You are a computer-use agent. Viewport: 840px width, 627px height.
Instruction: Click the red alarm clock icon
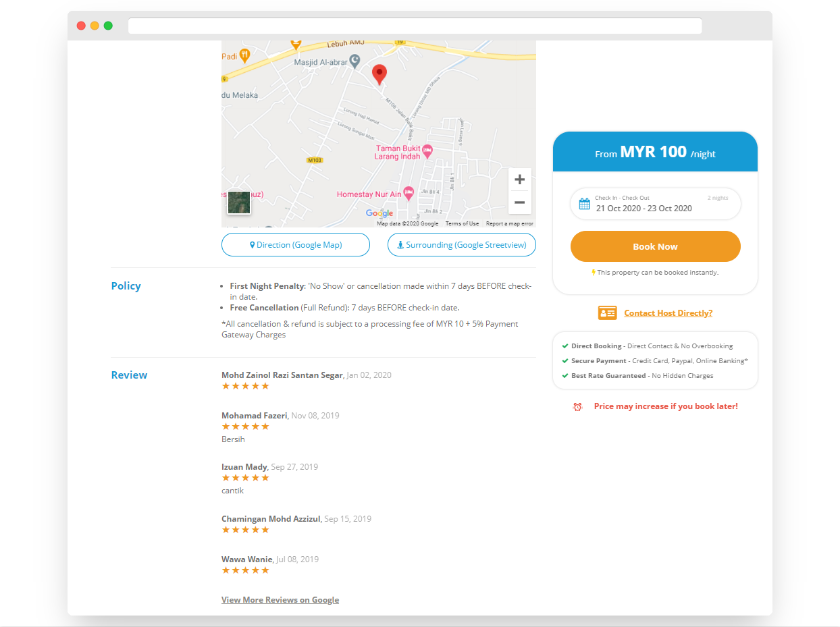[x=577, y=407]
